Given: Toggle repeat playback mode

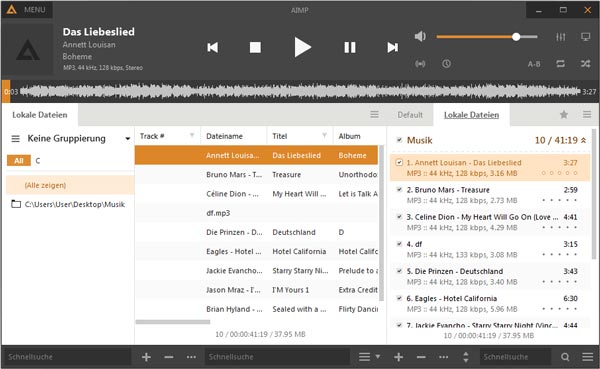Looking at the screenshot, I should (561, 64).
